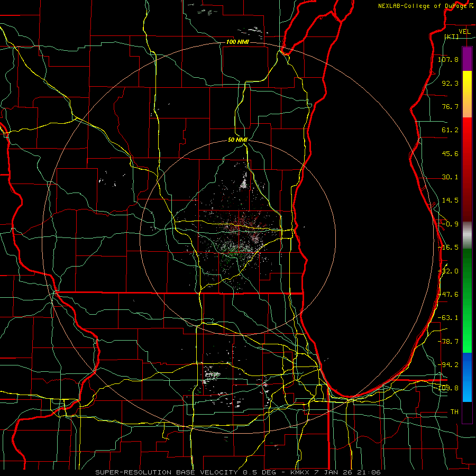Select the -47.6 legend value
The image size is (476, 476).
coord(448,295)
